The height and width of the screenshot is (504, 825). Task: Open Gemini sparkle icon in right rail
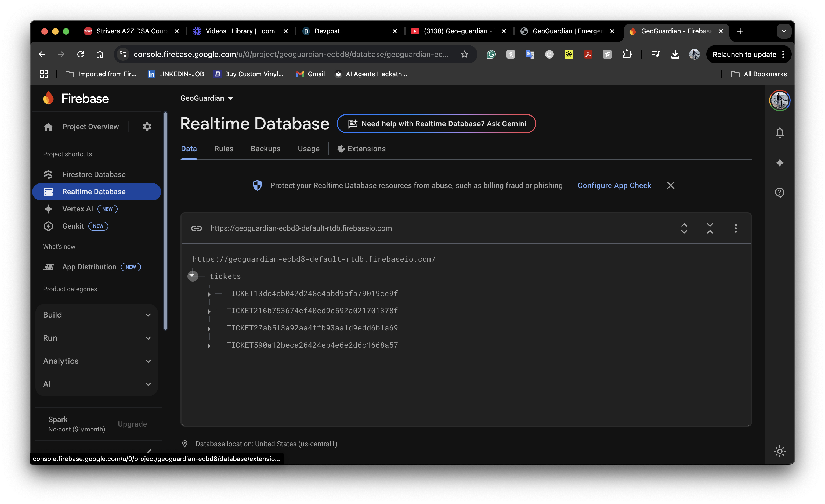[779, 163]
